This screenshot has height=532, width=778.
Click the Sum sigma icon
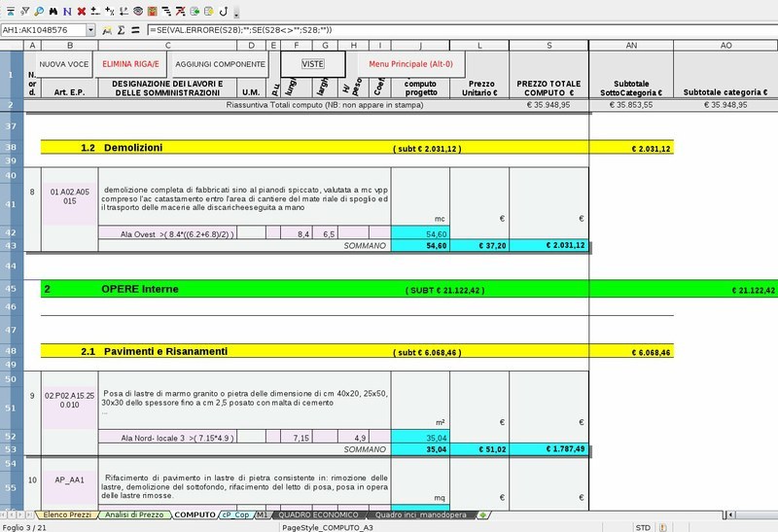(120, 30)
